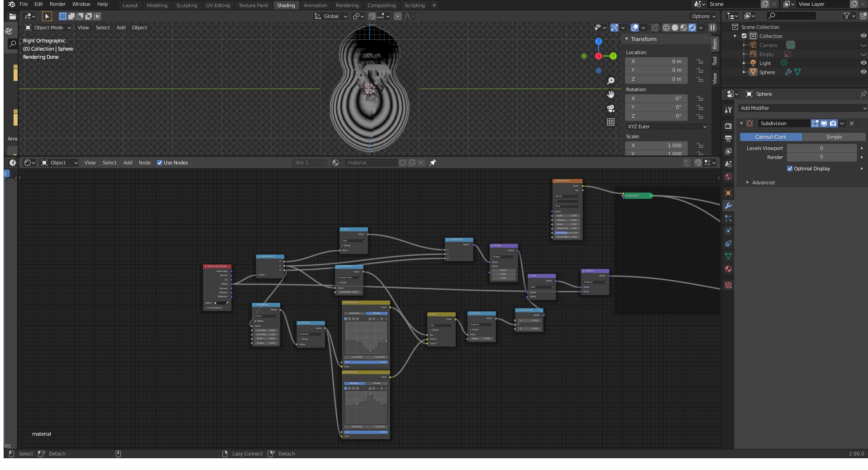Toggle Collection visibility eye in outliner
The width and height of the screenshot is (868, 470).
pos(863,36)
